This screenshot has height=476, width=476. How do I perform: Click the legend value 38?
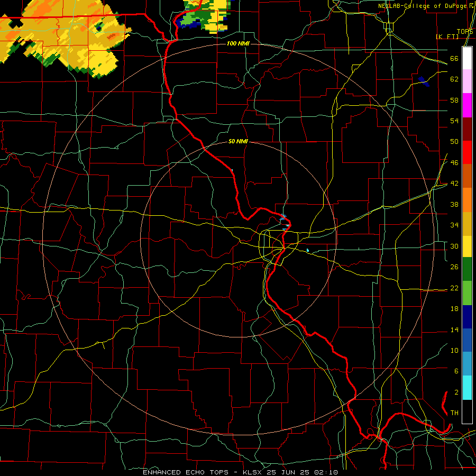[454, 204]
